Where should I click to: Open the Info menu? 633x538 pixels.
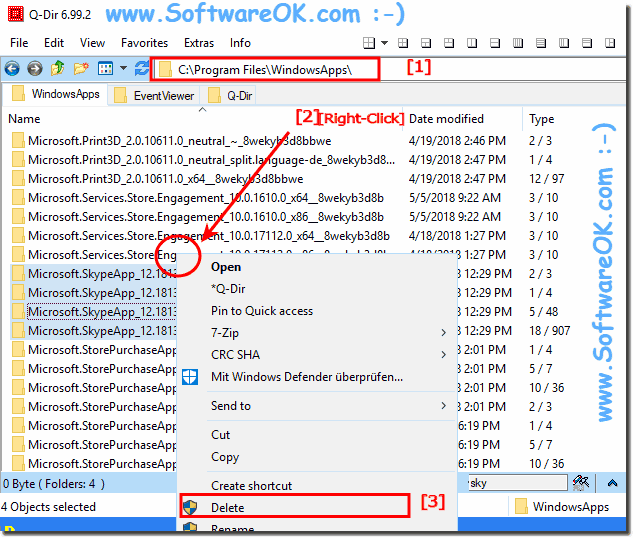[x=240, y=43]
